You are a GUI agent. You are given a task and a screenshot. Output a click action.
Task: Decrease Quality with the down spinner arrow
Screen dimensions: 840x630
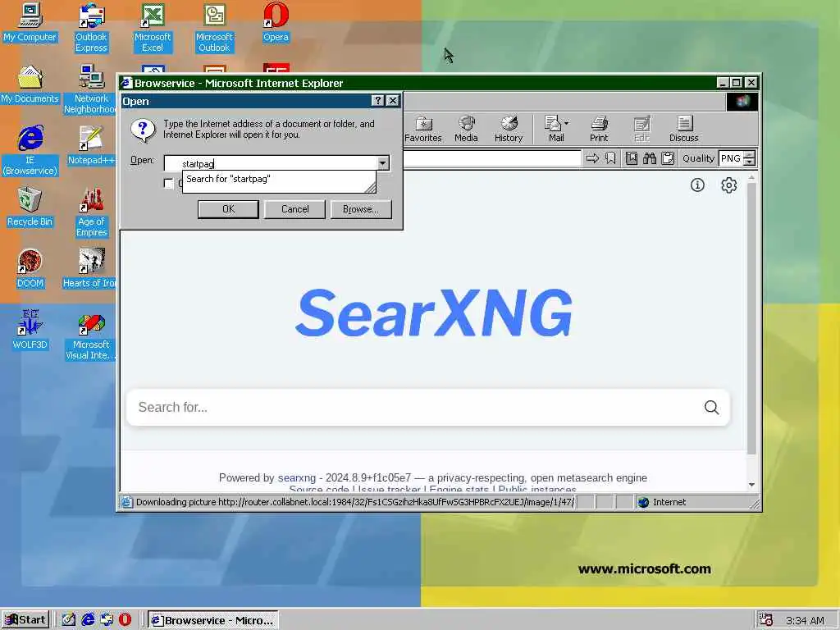click(x=750, y=162)
